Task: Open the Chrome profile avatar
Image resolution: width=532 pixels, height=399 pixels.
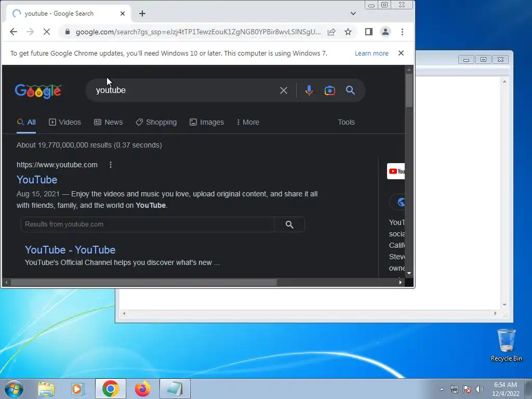Action: (x=385, y=32)
